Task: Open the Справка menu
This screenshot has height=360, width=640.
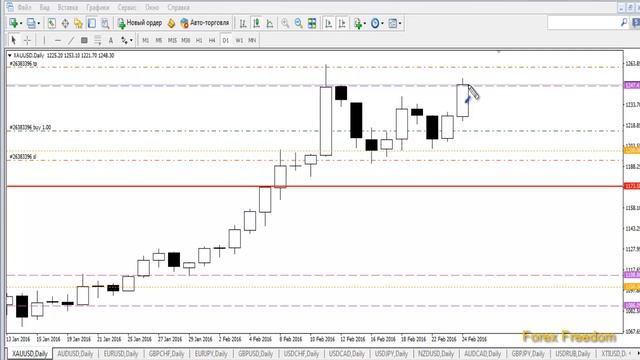Action: pyautogui.click(x=178, y=7)
